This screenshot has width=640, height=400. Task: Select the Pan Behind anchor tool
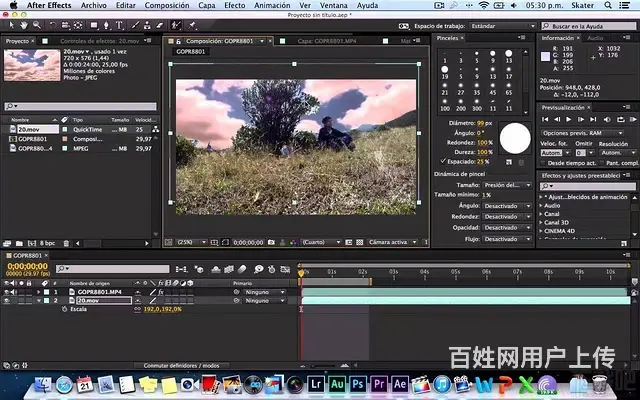(78, 25)
